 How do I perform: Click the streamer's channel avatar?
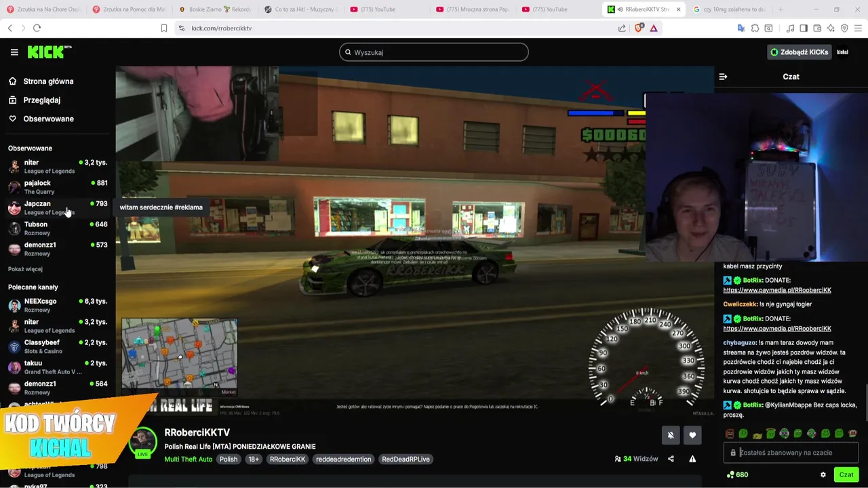pyautogui.click(x=142, y=442)
